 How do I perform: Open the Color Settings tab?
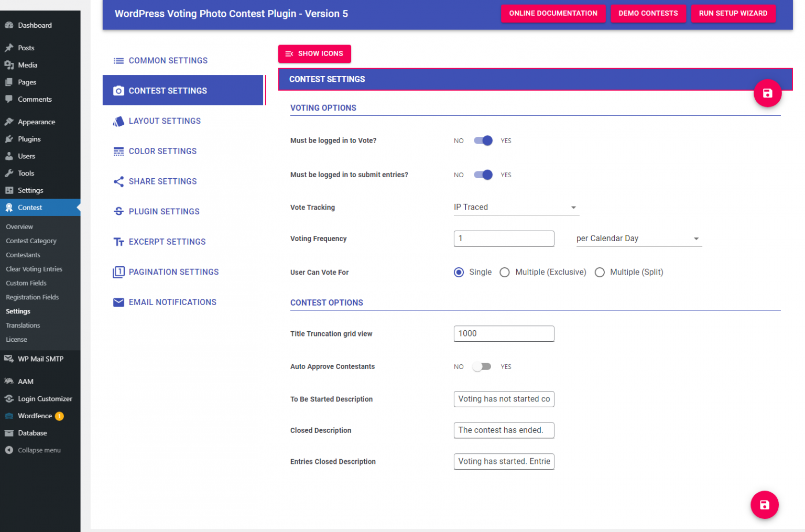tap(183, 151)
